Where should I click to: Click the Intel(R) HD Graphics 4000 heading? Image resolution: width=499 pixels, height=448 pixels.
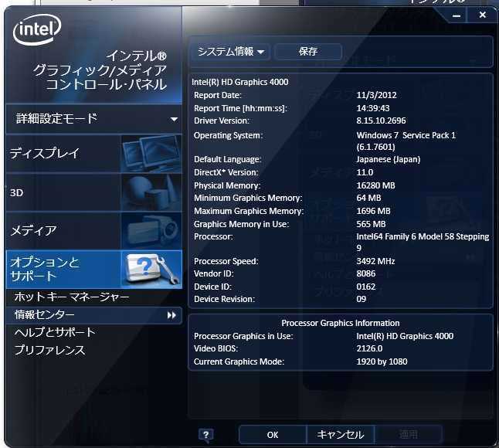point(240,82)
